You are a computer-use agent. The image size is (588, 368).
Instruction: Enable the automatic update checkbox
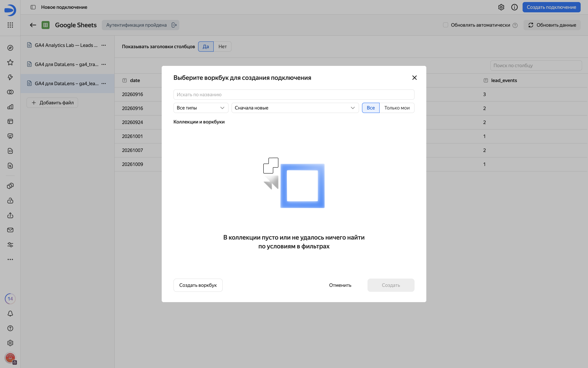(445, 25)
